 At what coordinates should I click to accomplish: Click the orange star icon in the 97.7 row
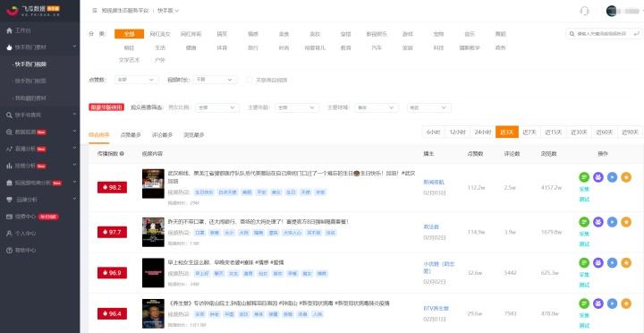coord(626,222)
